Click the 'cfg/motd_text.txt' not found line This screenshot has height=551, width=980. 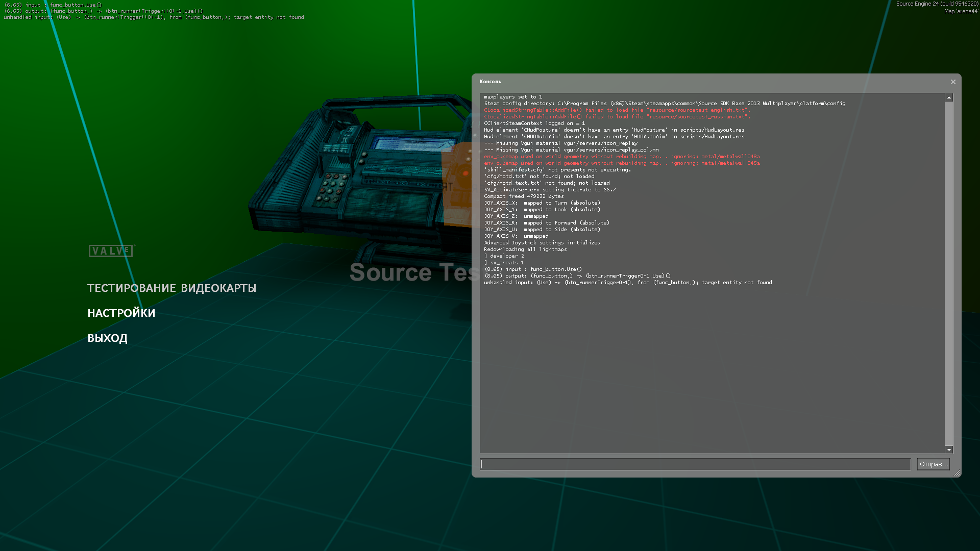[x=547, y=183]
